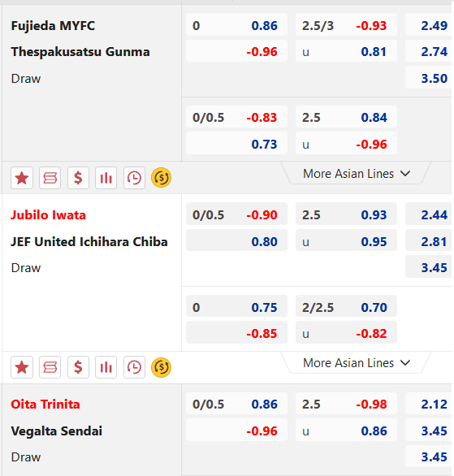The image size is (454, 476).
Task: Click yellow coin icon under Jubilo Iwata match
Action: click(x=161, y=367)
